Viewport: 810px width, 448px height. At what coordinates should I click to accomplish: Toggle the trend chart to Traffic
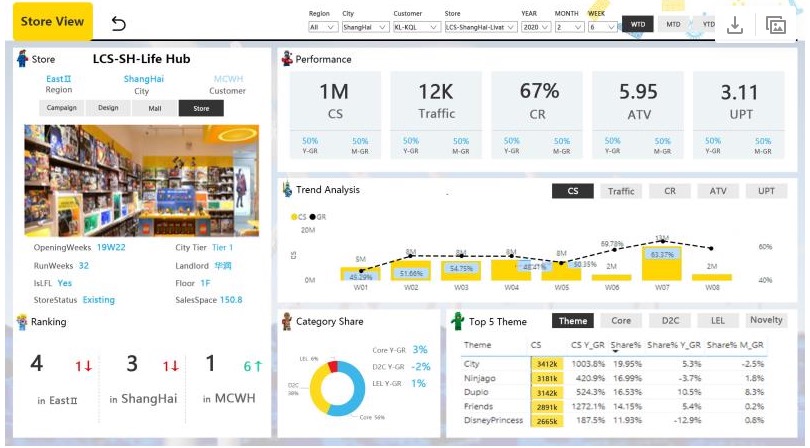(x=621, y=190)
